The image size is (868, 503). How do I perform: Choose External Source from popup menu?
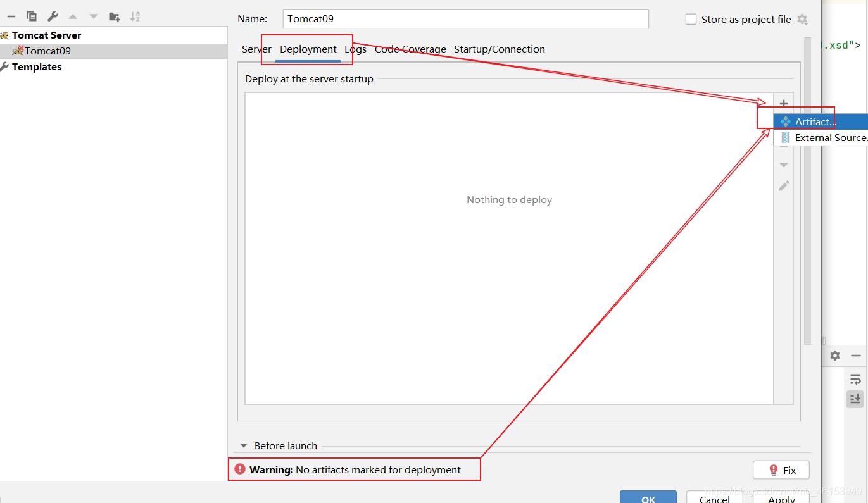pos(821,138)
